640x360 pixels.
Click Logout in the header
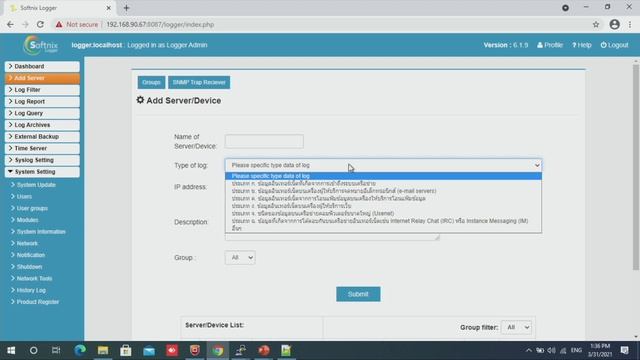point(614,45)
